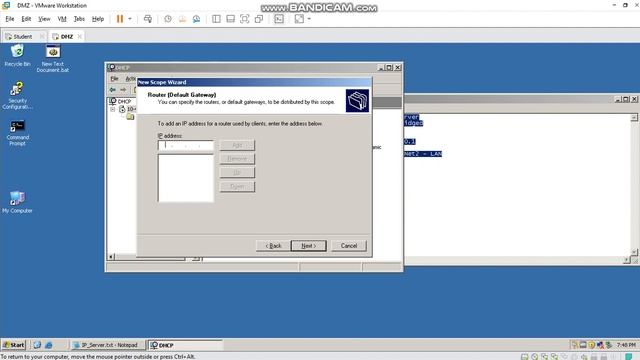Click Notepad vertical scrollbar up arrow
This screenshot has height=360, width=640.
(634, 118)
